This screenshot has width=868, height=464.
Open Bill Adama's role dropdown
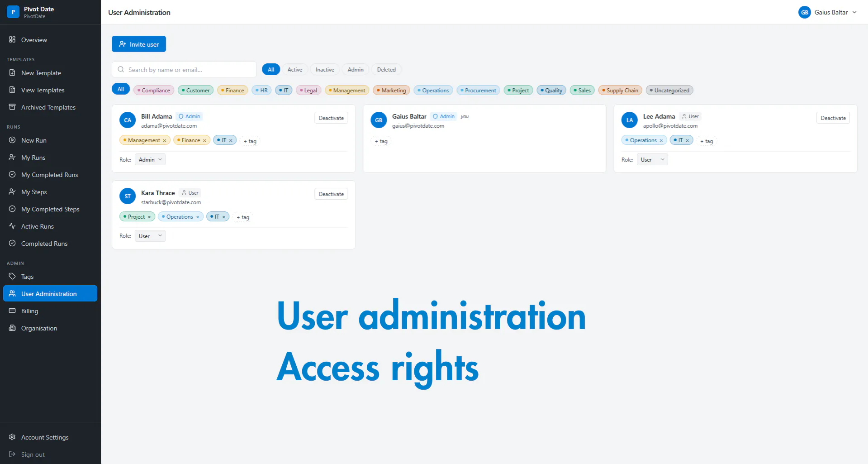(150, 159)
